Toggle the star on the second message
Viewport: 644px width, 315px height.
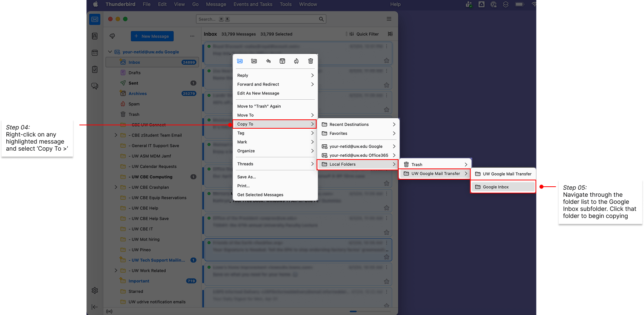(386, 85)
